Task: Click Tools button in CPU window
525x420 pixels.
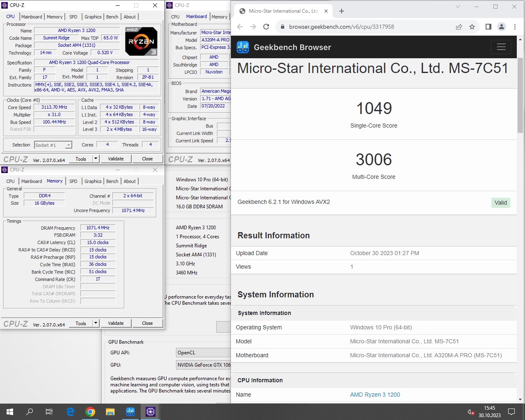Action: pyautogui.click(x=81, y=159)
